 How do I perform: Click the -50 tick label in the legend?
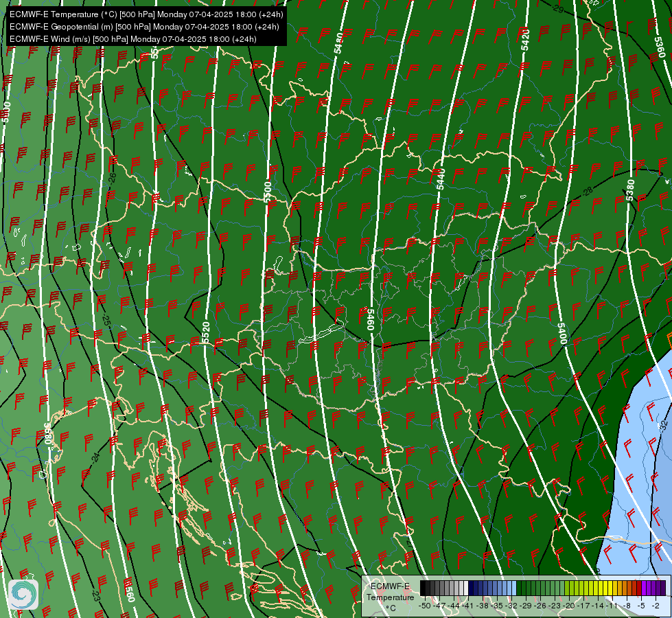424,606
